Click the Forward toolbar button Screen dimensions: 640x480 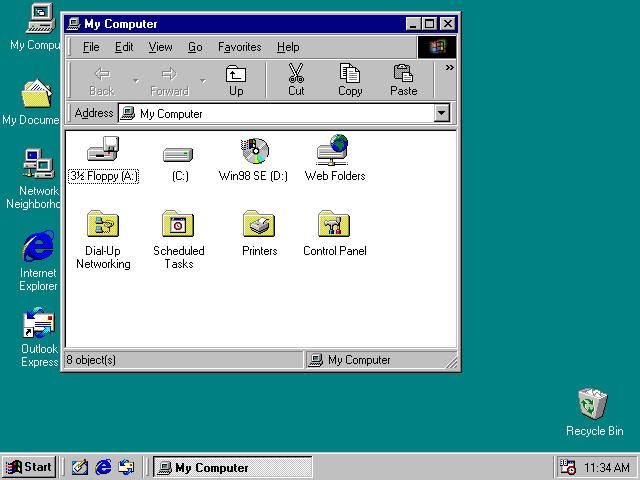coord(169,80)
